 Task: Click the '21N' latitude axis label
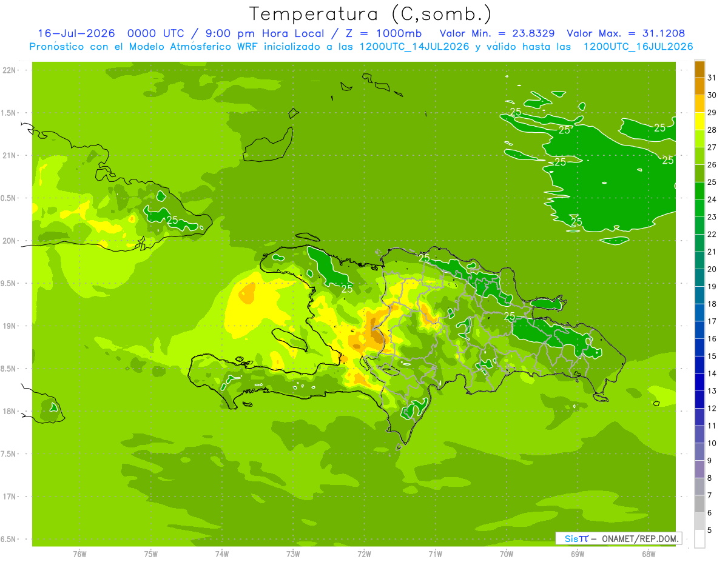click(10, 155)
